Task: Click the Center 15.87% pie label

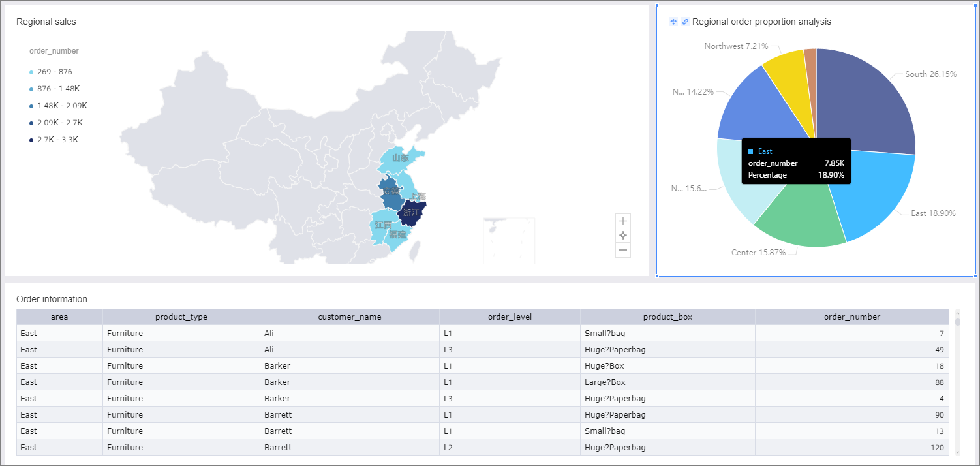Action: point(758,253)
